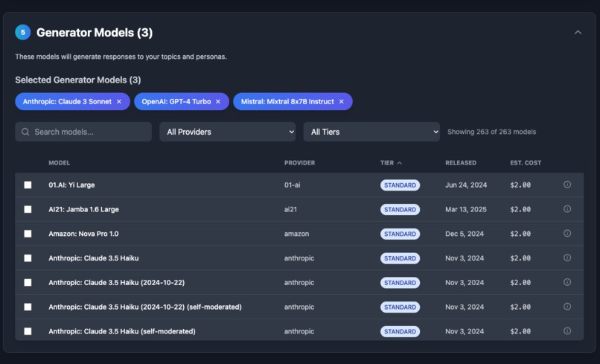Viewport: 600px width, 364px height.
Task: Check the 01.AI: Yi Large checkbox
Action: pos(28,185)
